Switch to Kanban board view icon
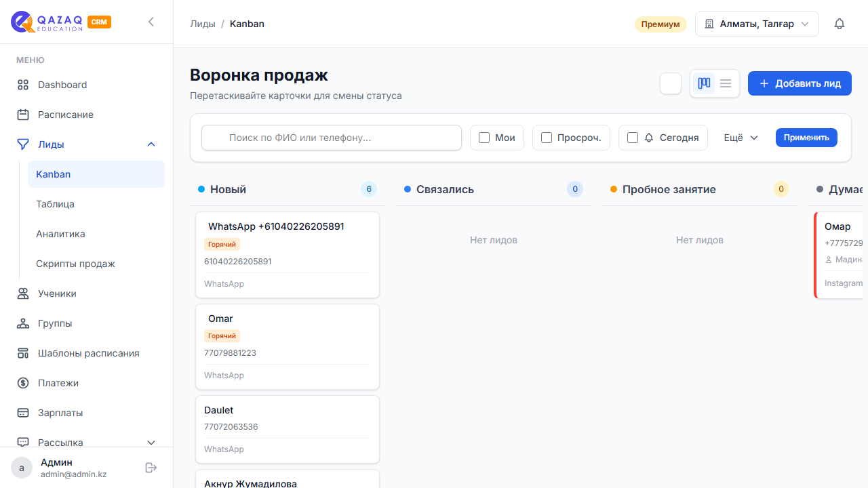The height and width of the screenshot is (488, 868). [x=704, y=83]
